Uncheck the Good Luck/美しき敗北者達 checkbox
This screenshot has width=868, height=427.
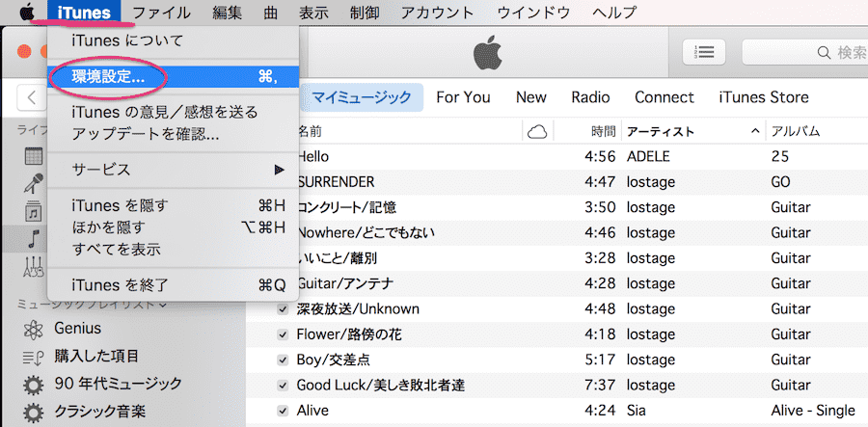coord(283,386)
